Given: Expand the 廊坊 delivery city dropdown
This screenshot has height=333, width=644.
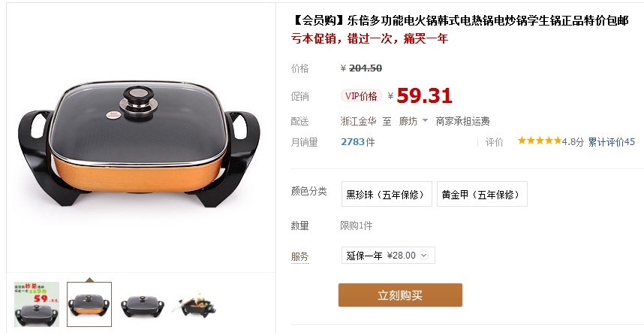Looking at the screenshot, I should point(413,121).
